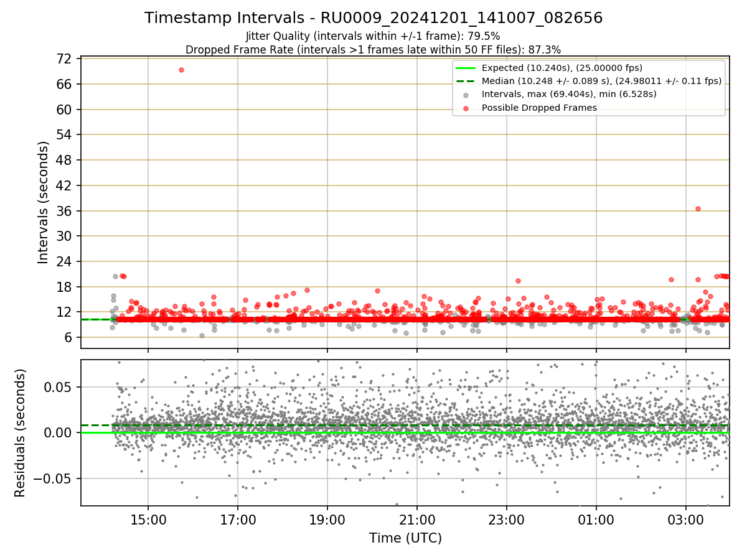Click the 'Dropped Frame Rate' subtitle line
747x560 pixels.
click(373, 49)
